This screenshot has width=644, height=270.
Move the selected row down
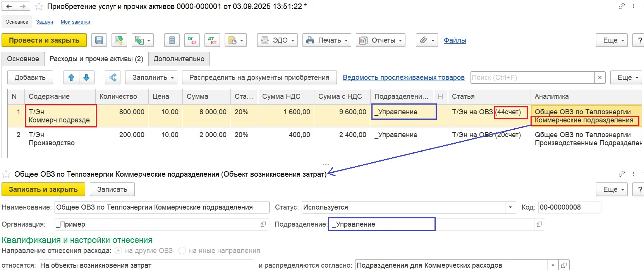[x=86, y=77]
